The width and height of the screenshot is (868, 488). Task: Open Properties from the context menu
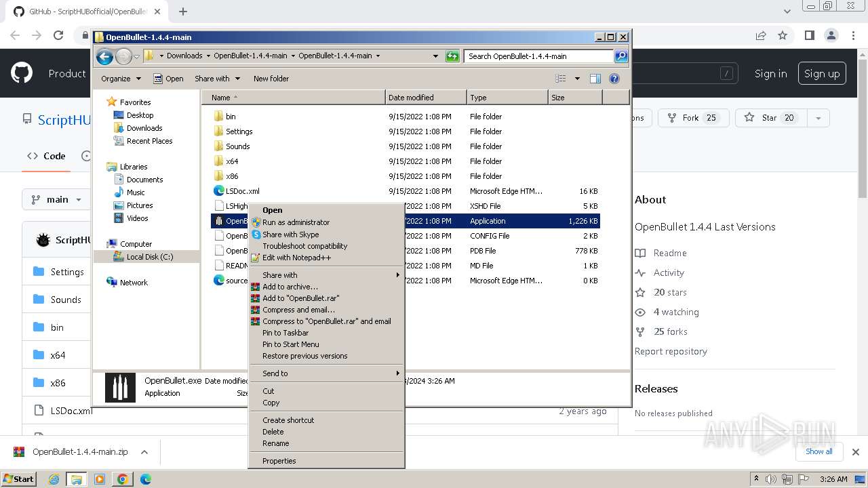tap(327, 461)
